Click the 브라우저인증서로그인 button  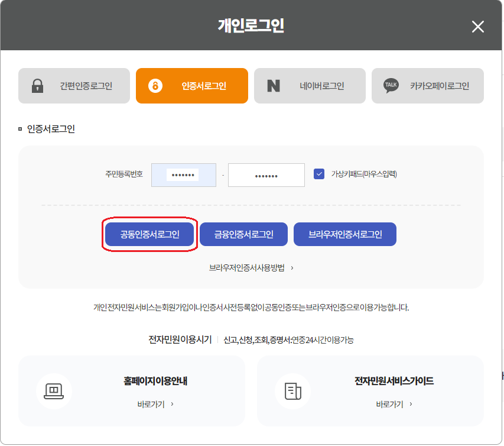(344, 234)
